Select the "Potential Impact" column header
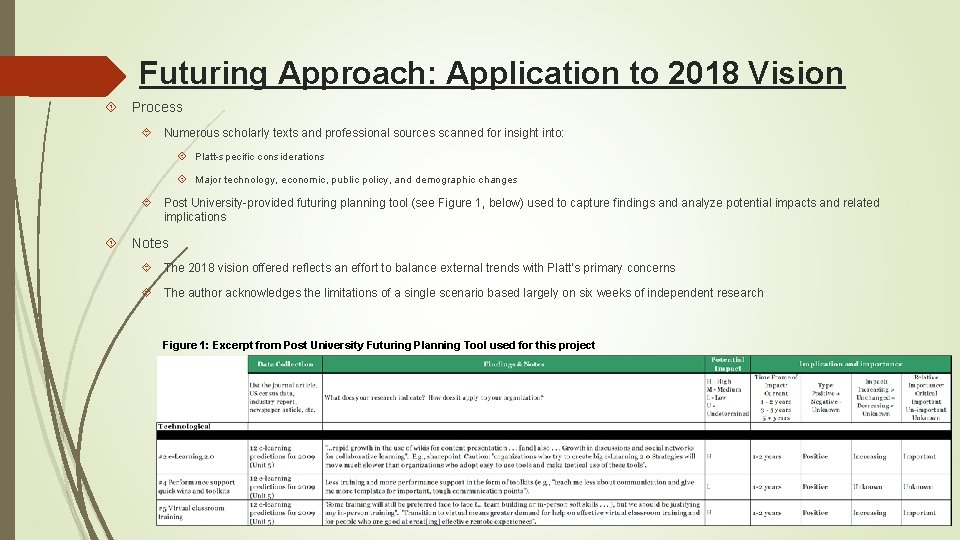This screenshot has width=960, height=540. [x=727, y=364]
